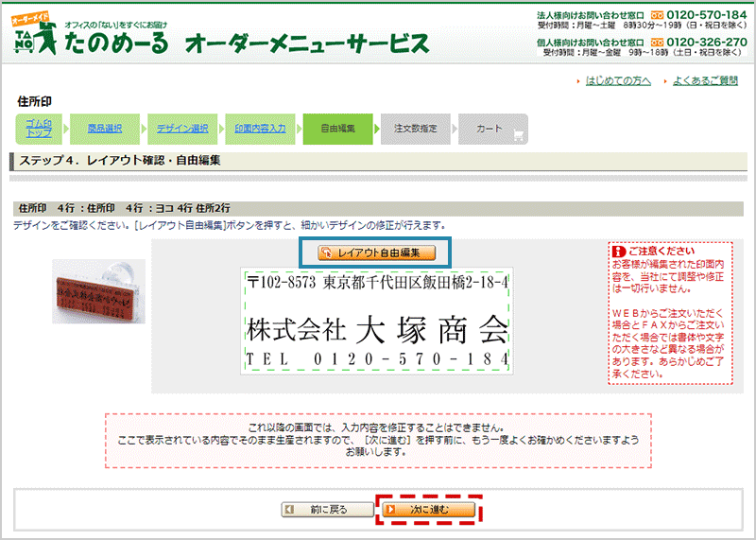This screenshot has width=756, height=540.
Task: Go back to the 印面内容入力 step
Action: 261,129
